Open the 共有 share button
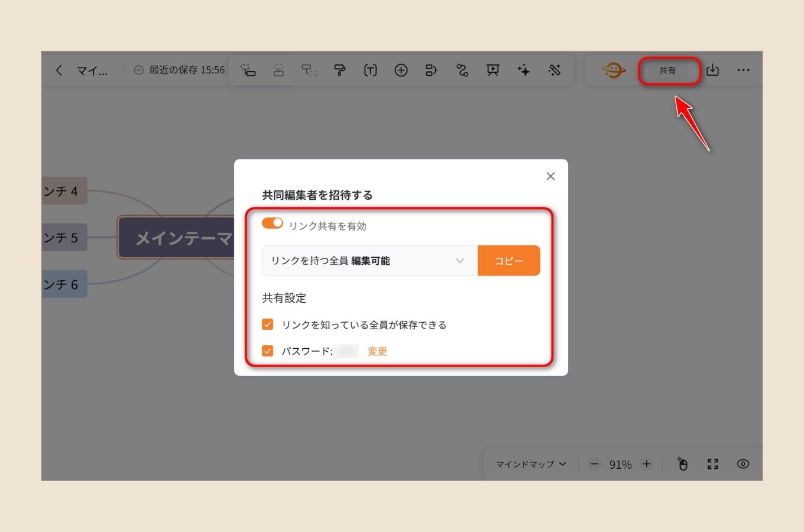The height and width of the screenshot is (532, 804). 668,70
